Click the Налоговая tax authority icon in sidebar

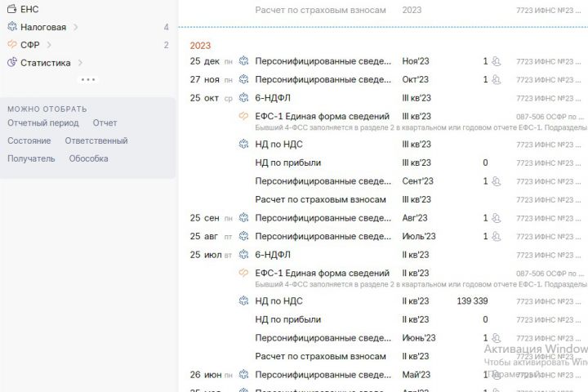[11, 27]
